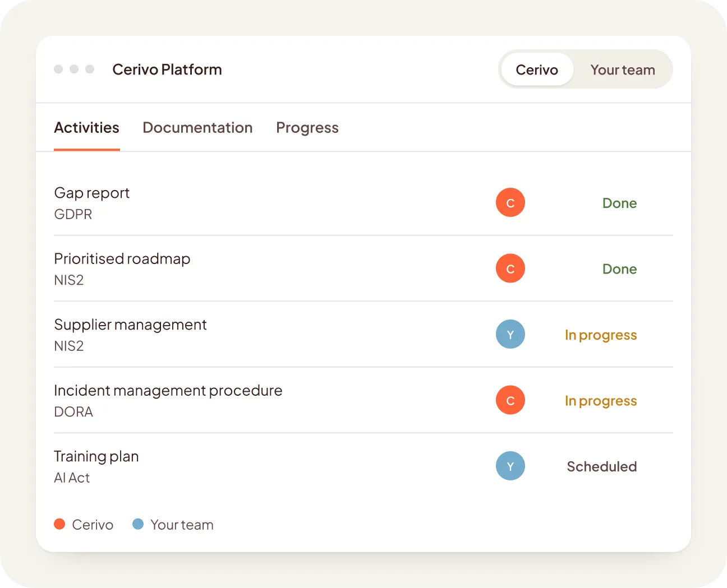Click the Cerivo Platform window title
The height and width of the screenshot is (588, 727).
tap(167, 70)
